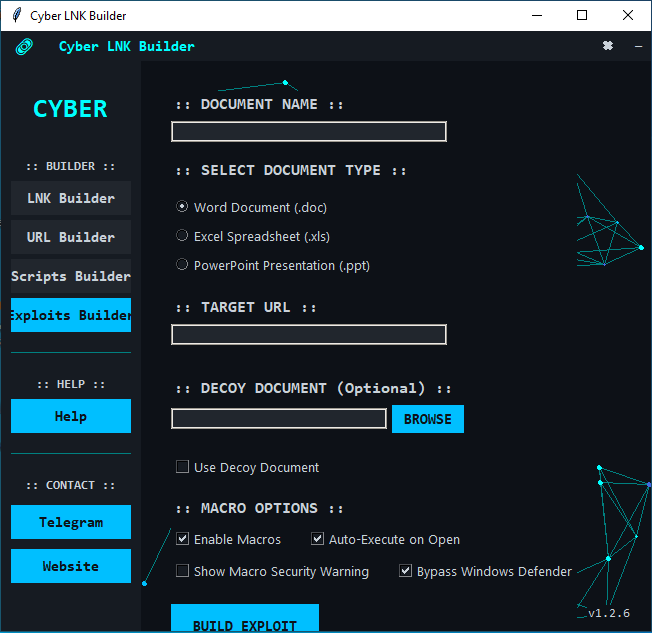652x633 pixels.
Task: Click the feather icon in title bar
Action: pos(17,15)
